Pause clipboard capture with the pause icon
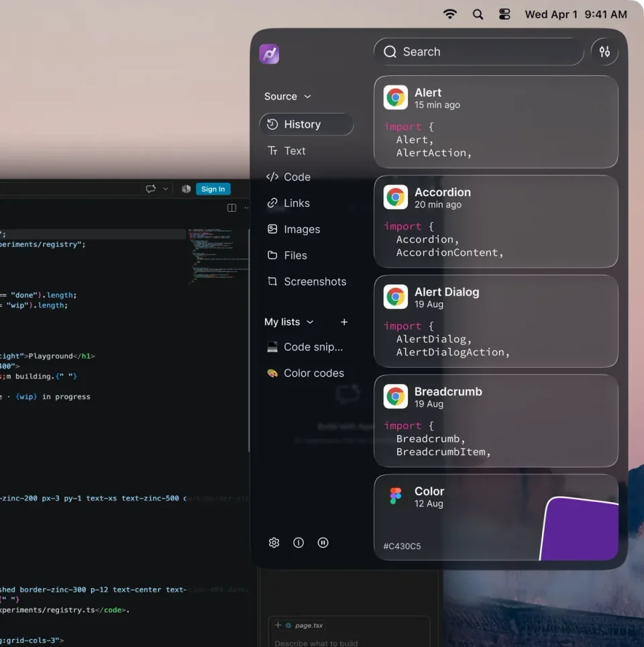The height and width of the screenshot is (647, 644). 323,542
